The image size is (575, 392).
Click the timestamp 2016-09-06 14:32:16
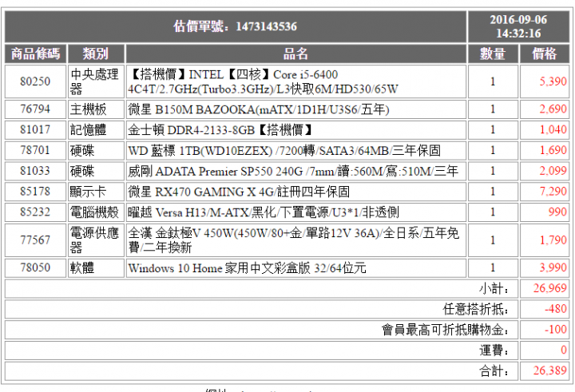[518, 26]
